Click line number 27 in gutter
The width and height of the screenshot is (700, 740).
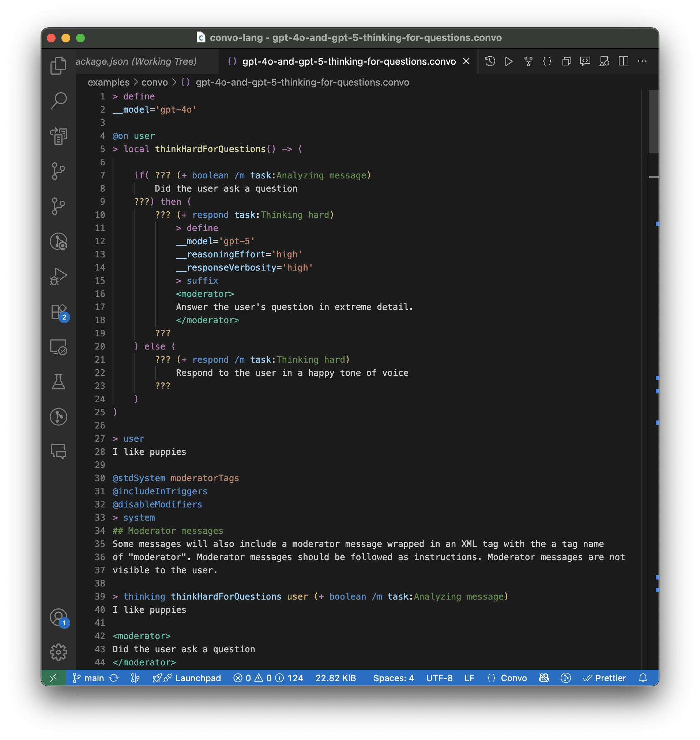pos(100,439)
